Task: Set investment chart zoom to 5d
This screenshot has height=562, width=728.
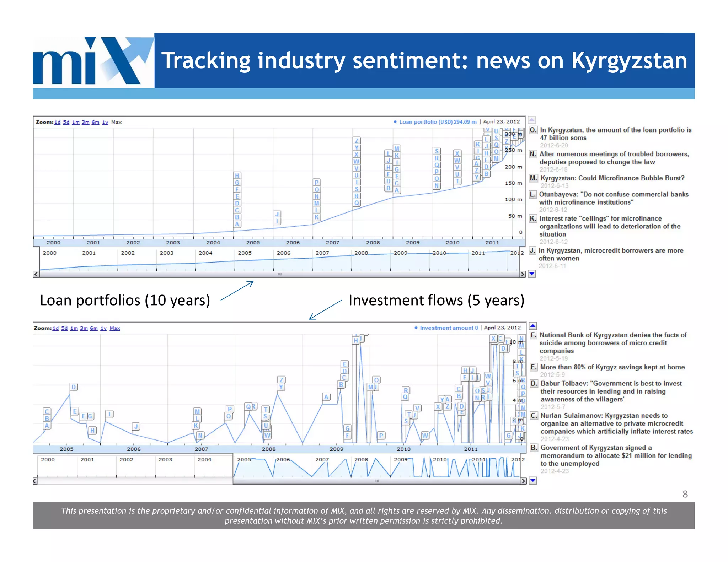Action: [64, 328]
